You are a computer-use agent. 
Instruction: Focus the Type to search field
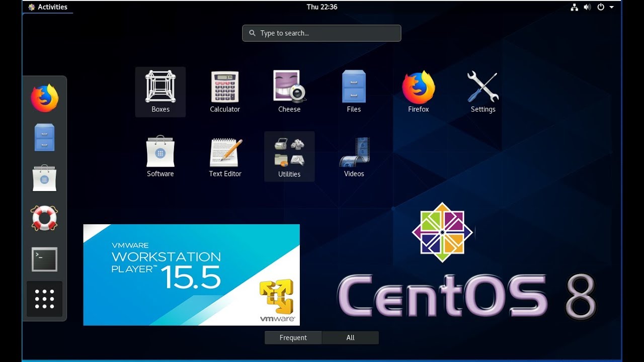[322, 33]
